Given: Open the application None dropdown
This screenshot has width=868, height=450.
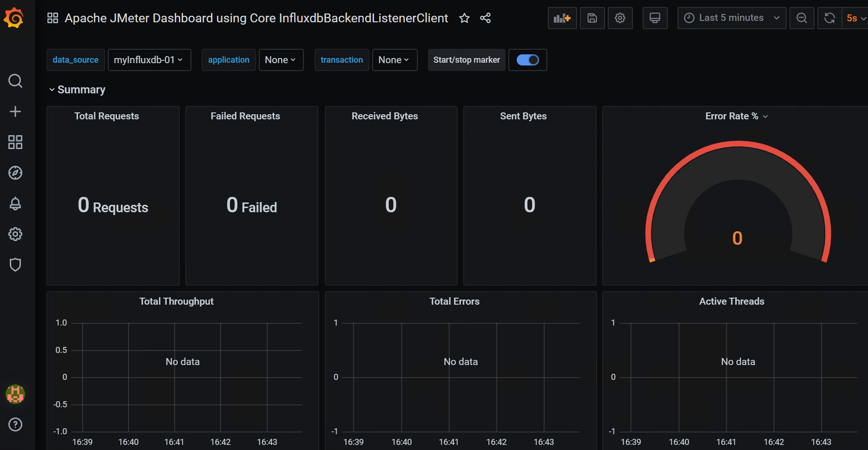Looking at the screenshot, I should pyautogui.click(x=281, y=60).
